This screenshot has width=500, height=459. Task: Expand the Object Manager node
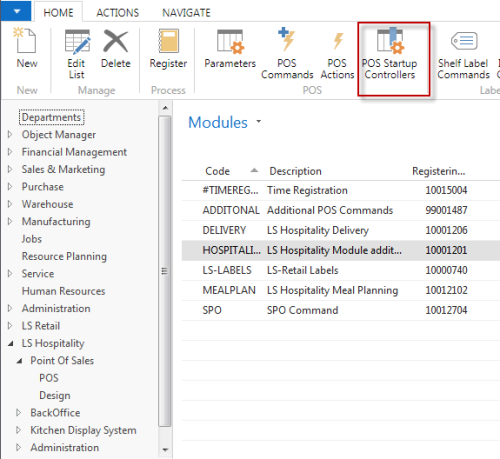[10, 134]
